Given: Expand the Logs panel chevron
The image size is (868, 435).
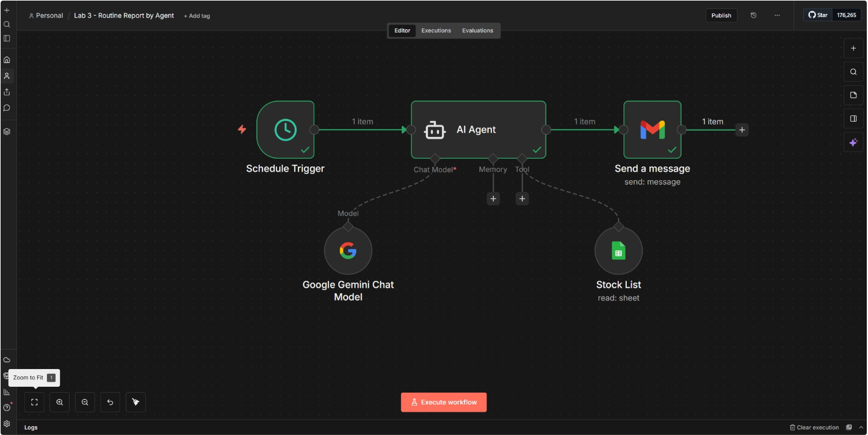Looking at the screenshot, I should click(861, 427).
